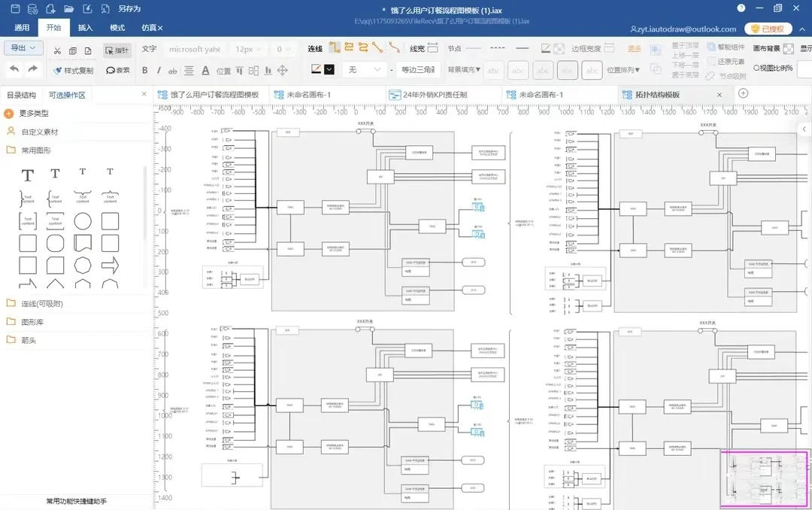Click the 画布背景 canvas background swatch icon
This screenshot has height=510, width=812.
(788, 49)
